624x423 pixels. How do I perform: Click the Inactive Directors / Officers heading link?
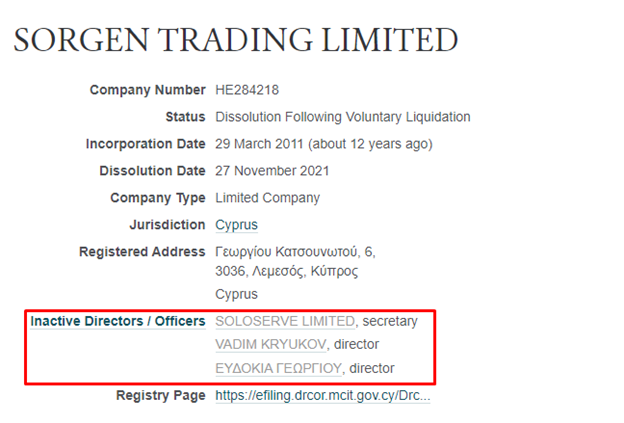[x=118, y=321]
